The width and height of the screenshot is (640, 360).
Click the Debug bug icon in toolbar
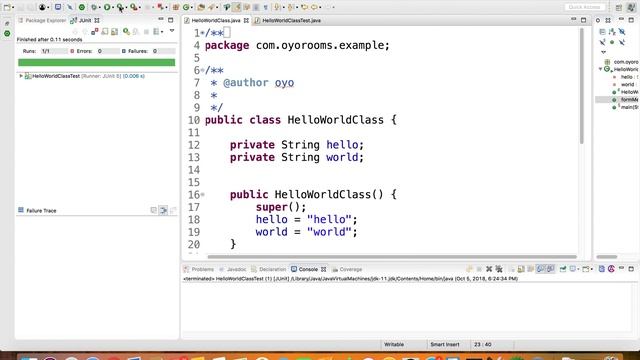point(93,7)
